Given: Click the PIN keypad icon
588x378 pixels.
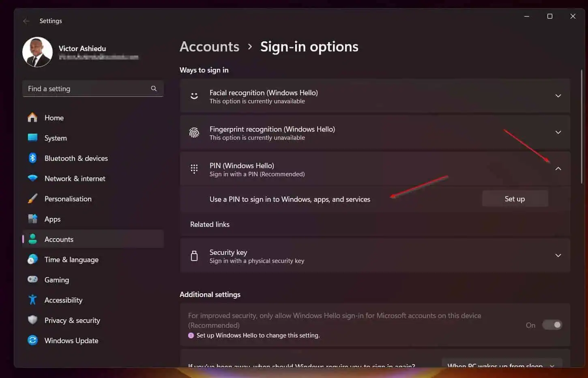Looking at the screenshot, I should click(194, 169).
